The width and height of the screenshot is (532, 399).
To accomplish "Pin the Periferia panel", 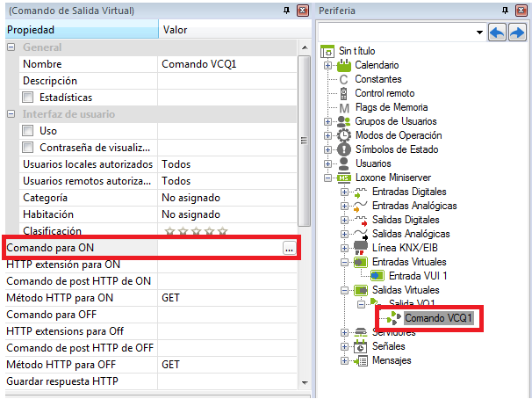I will [x=505, y=11].
